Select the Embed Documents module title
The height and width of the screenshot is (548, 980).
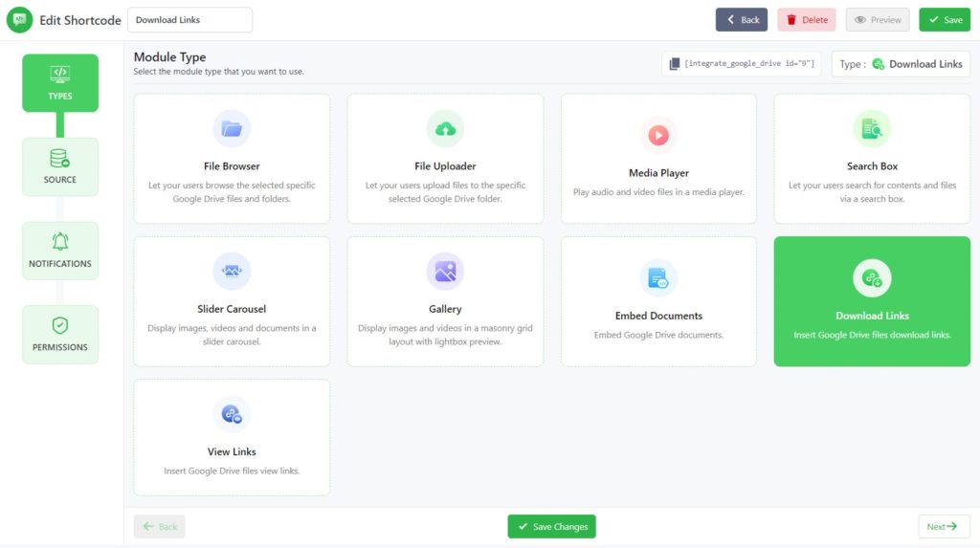pyautogui.click(x=658, y=316)
